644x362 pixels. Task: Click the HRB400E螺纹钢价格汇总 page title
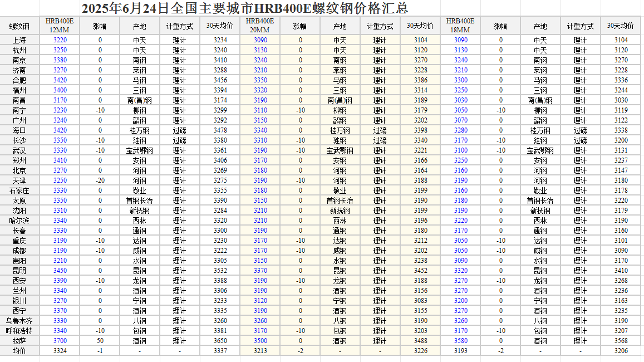pyautogui.click(x=245, y=8)
